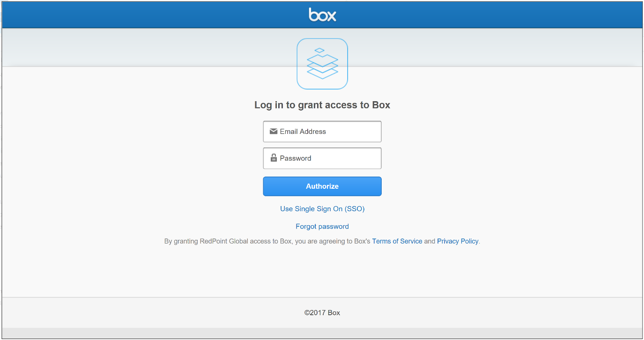The width and height of the screenshot is (644, 340).
Task: Click the envelope icon in the email field
Action: coord(274,132)
